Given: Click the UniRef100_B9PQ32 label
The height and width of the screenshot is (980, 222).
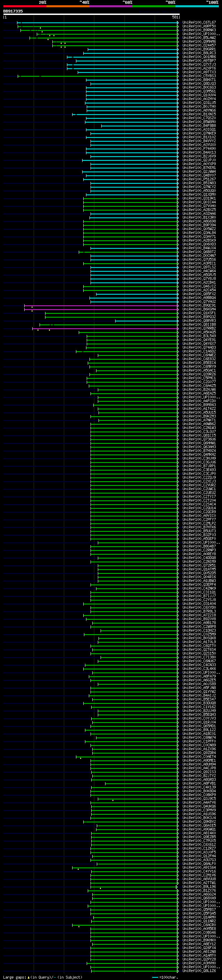Looking at the screenshot, I should click(x=199, y=317).
